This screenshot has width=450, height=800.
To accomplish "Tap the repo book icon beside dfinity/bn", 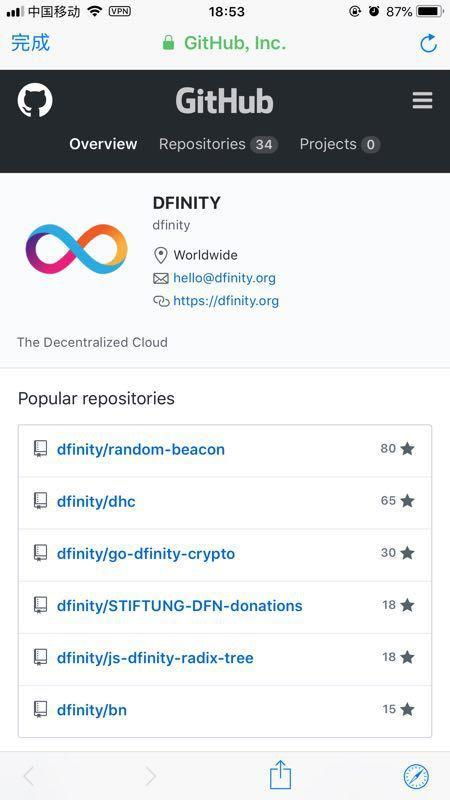I will [x=40, y=710].
